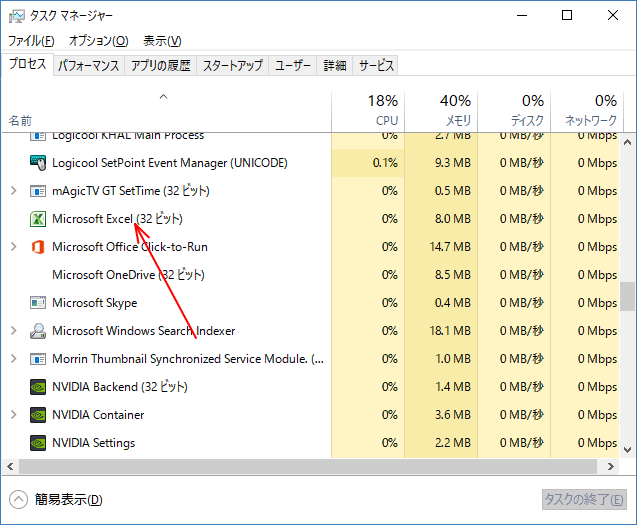
Task: Click the Microsoft Skype process icon
Action: click(38, 303)
